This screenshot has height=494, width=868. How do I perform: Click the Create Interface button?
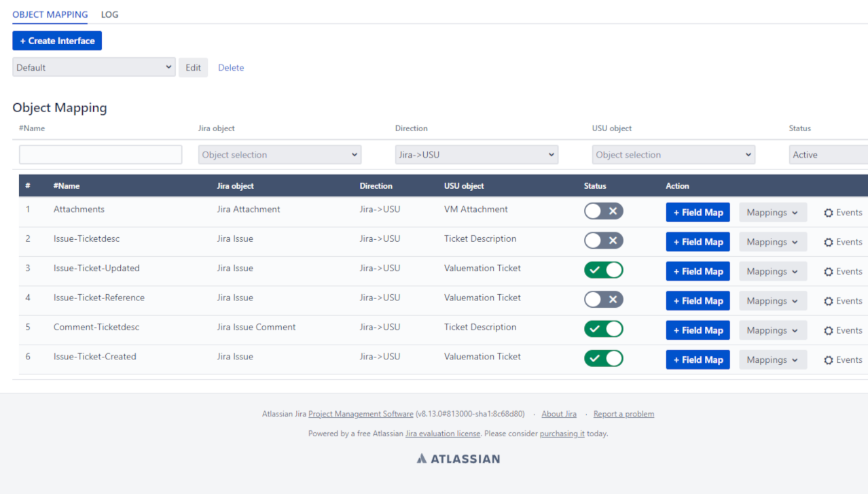(57, 41)
